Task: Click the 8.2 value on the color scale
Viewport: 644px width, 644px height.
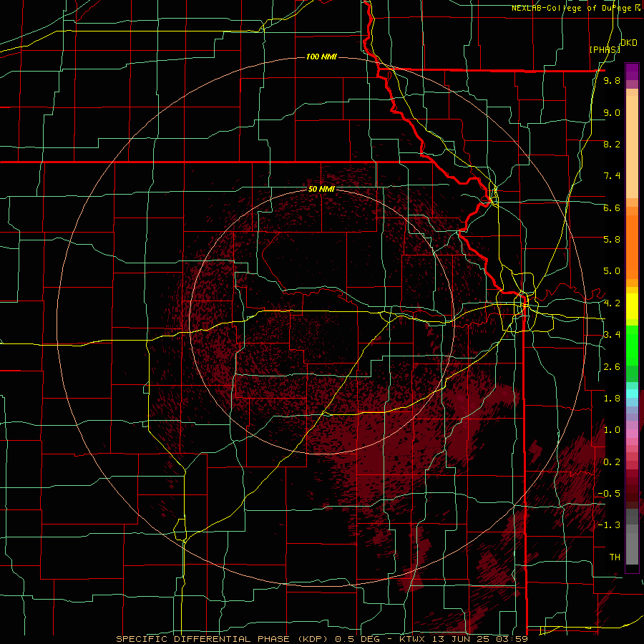Action: click(x=612, y=144)
